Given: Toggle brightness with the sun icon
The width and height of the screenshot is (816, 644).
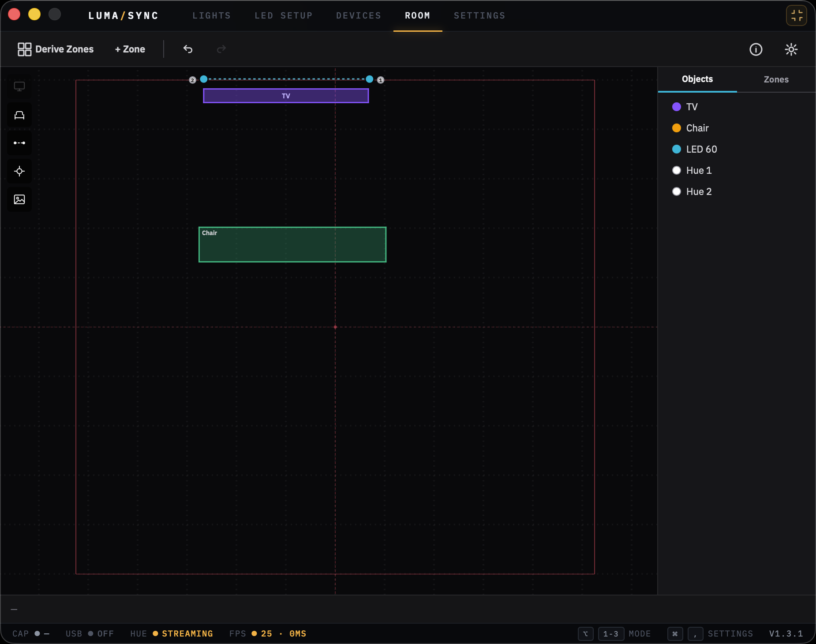Looking at the screenshot, I should (x=791, y=49).
